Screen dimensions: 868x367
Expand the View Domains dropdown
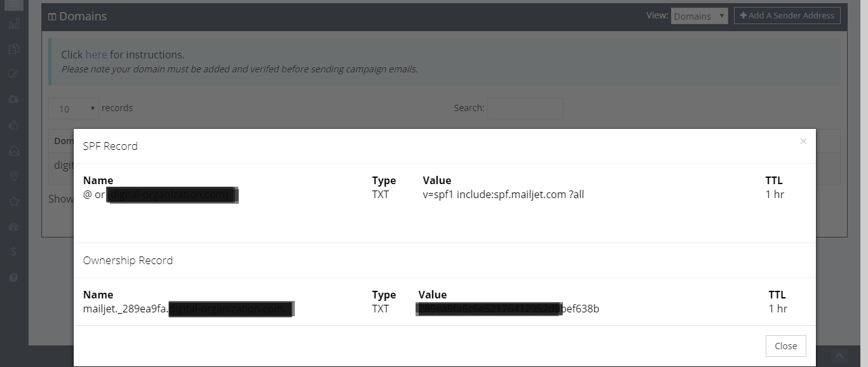pyautogui.click(x=699, y=16)
